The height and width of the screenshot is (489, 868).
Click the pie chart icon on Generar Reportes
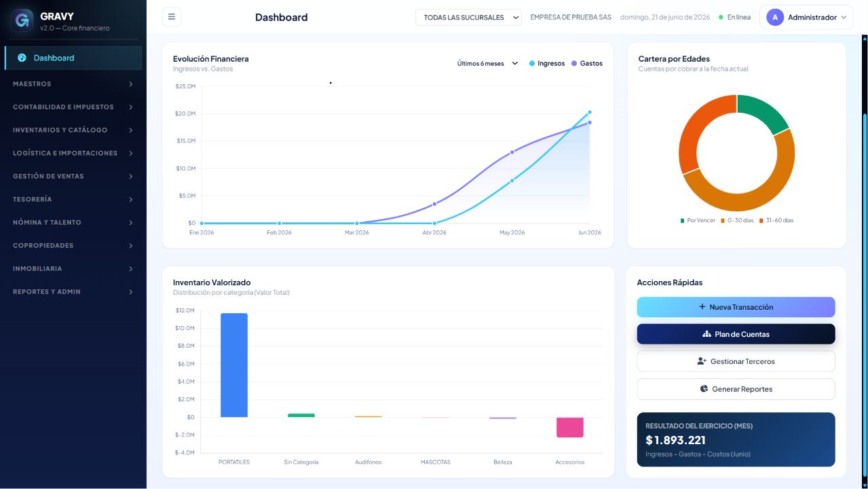[704, 389]
